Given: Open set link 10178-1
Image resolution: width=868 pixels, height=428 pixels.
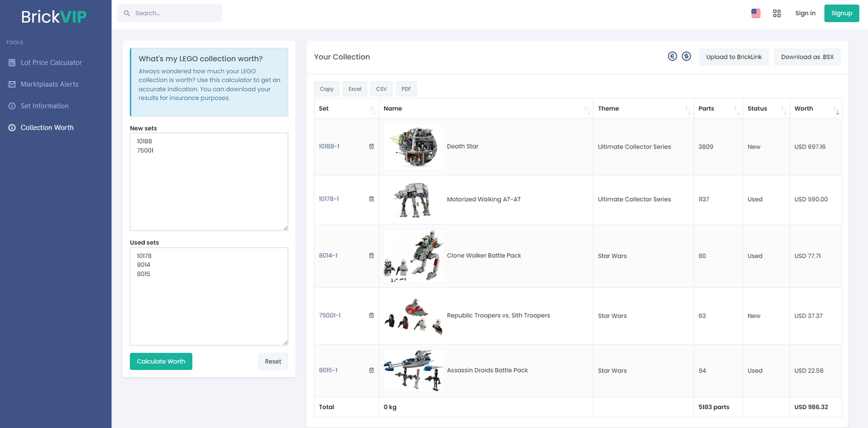Looking at the screenshot, I should coord(329,199).
